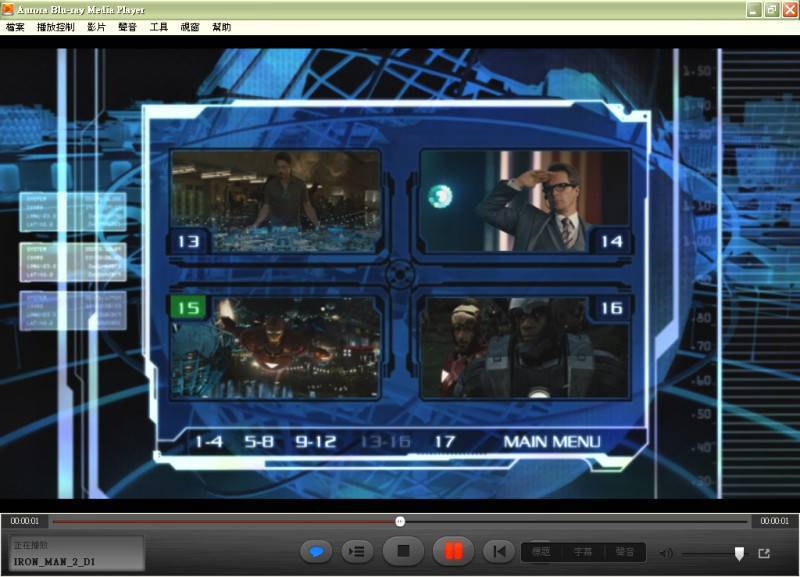Click the IRON_MAN_2_D1 now-playing title
Image resolution: width=800 pixels, height=577 pixels.
(x=54, y=562)
